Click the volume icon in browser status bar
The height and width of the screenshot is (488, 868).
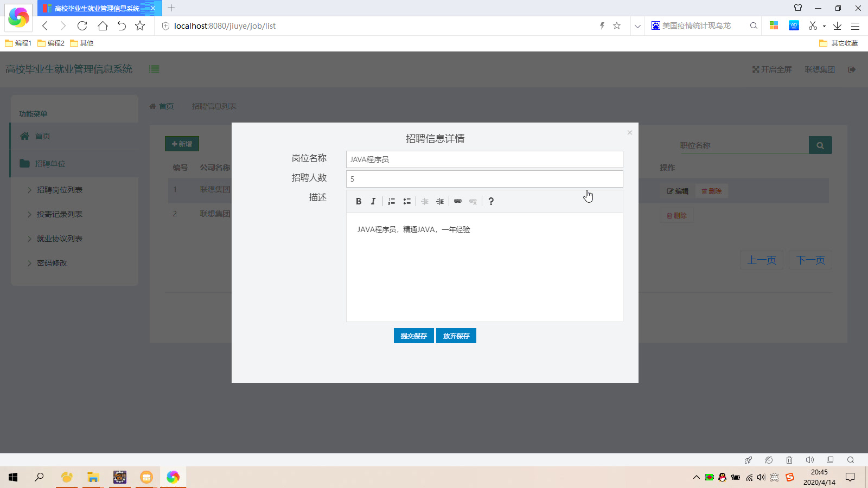pos(809,460)
